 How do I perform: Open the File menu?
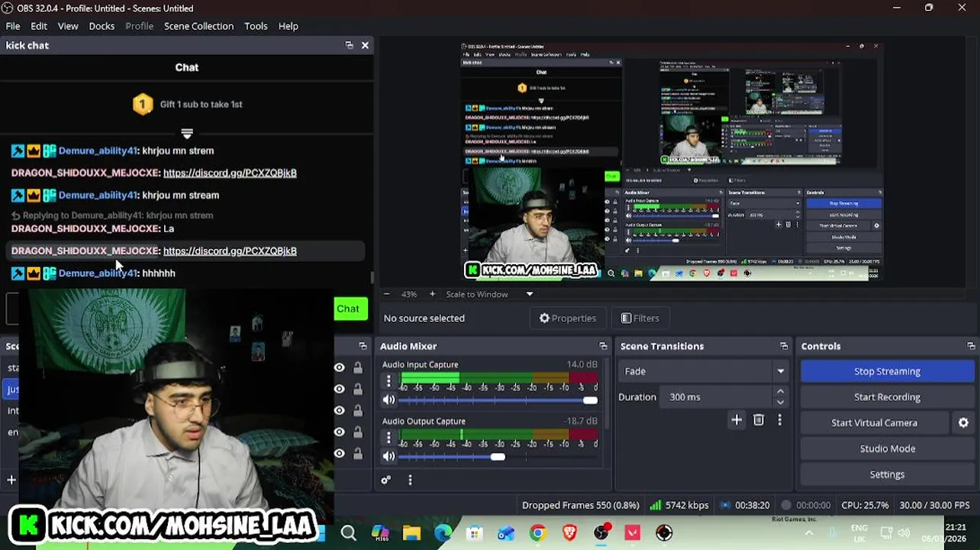click(x=13, y=26)
